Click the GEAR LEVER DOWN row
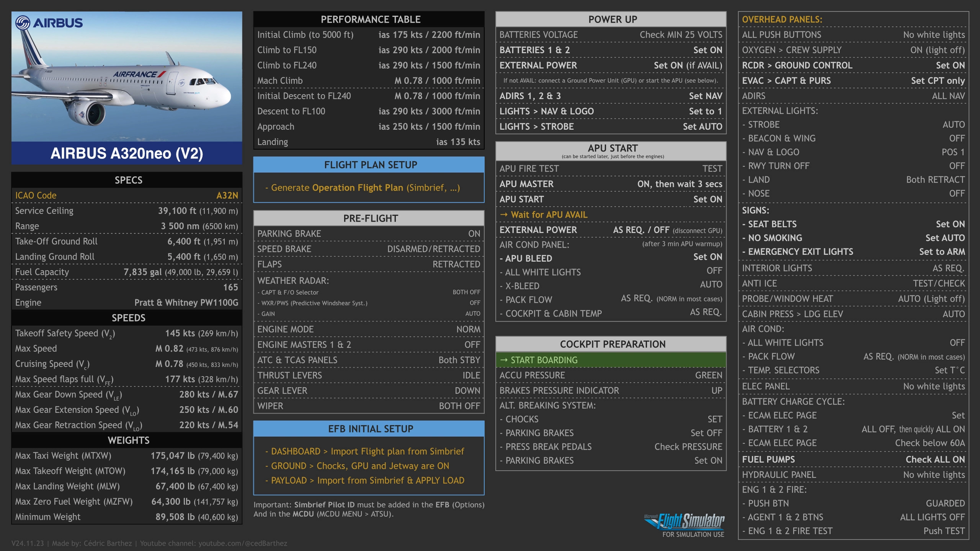Screen dimensions: 980x551 [x=369, y=390]
